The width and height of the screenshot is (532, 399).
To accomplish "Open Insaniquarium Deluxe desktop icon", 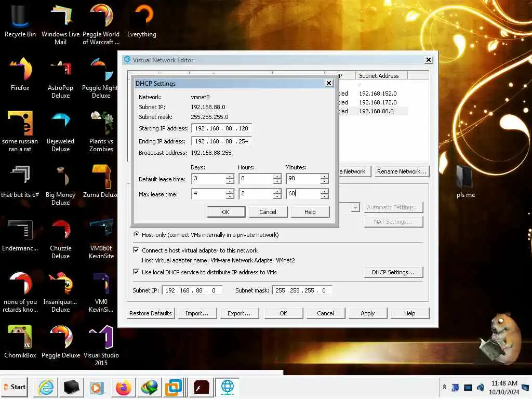I will pos(60,292).
